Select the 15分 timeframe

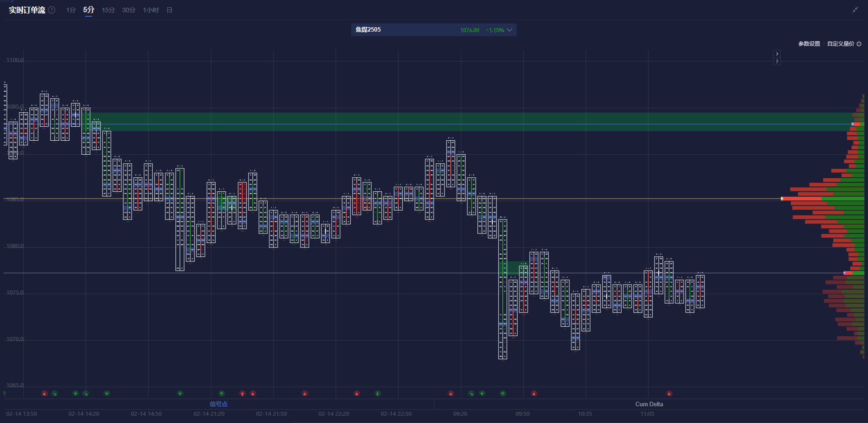point(108,10)
